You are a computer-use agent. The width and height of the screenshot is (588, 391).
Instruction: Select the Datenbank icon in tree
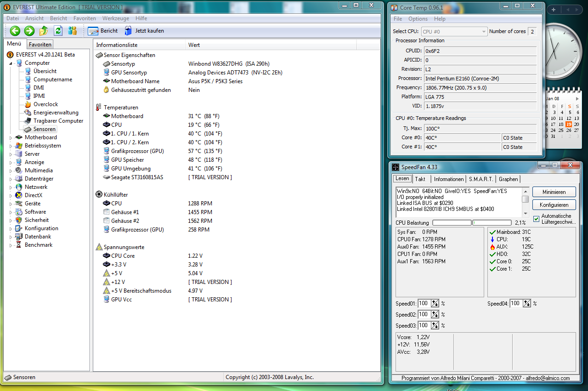pos(19,237)
